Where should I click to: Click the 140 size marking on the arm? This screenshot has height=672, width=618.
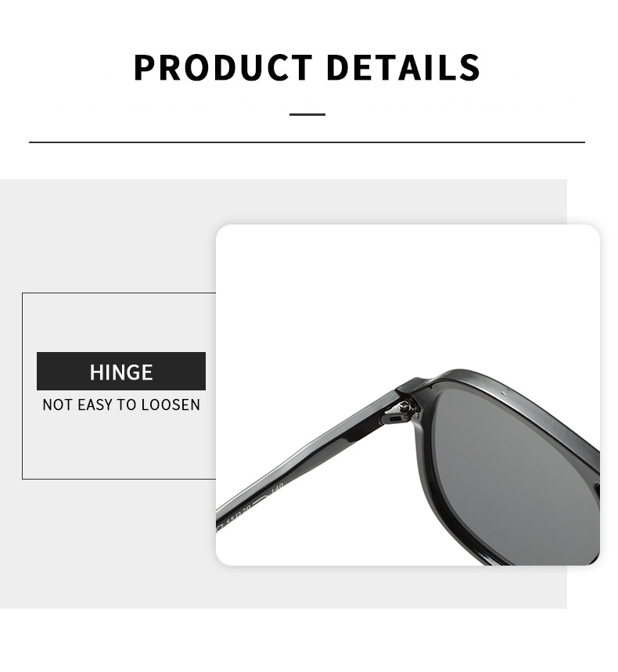(278, 487)
